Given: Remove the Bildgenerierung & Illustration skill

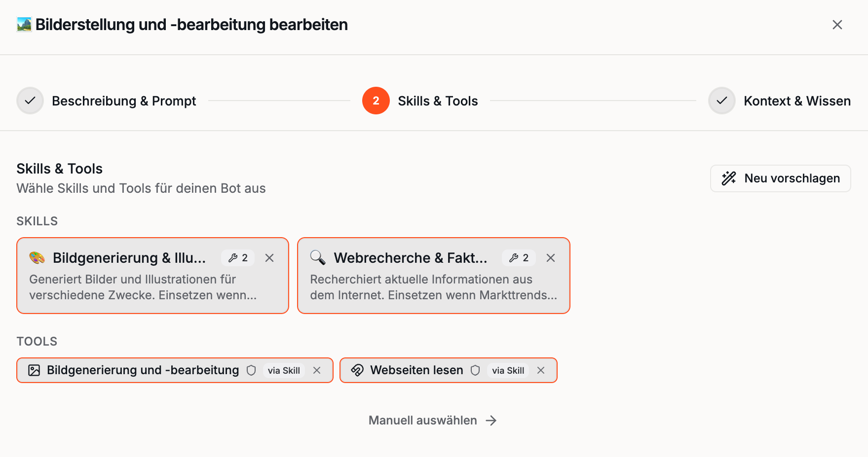Looking at the screenshot, I should [269, 257].
